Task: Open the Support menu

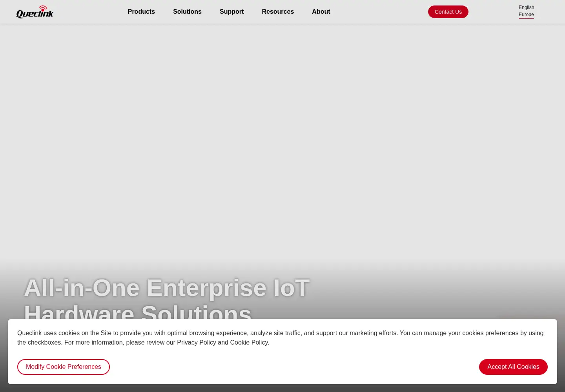Action: 231,12
